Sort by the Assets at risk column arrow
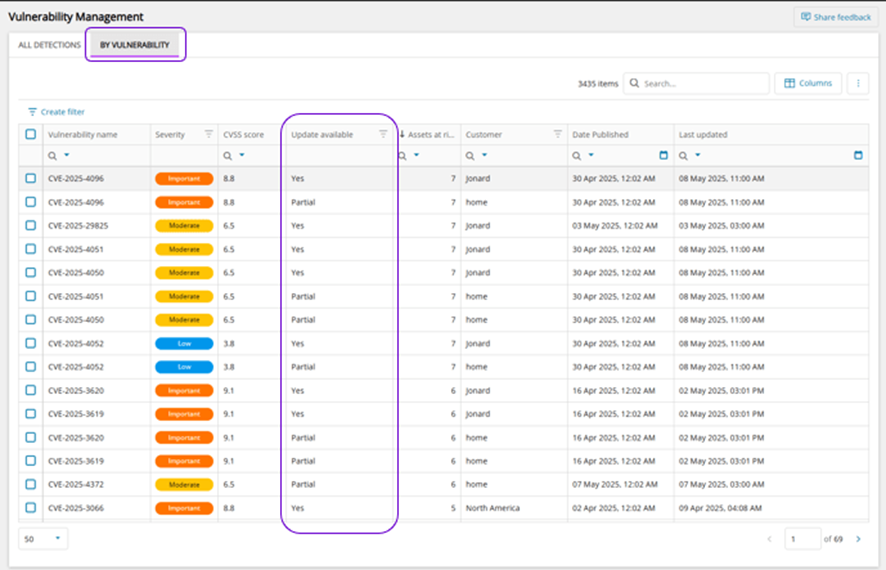Screen dimensions: 886x570 tap(402, 134)
